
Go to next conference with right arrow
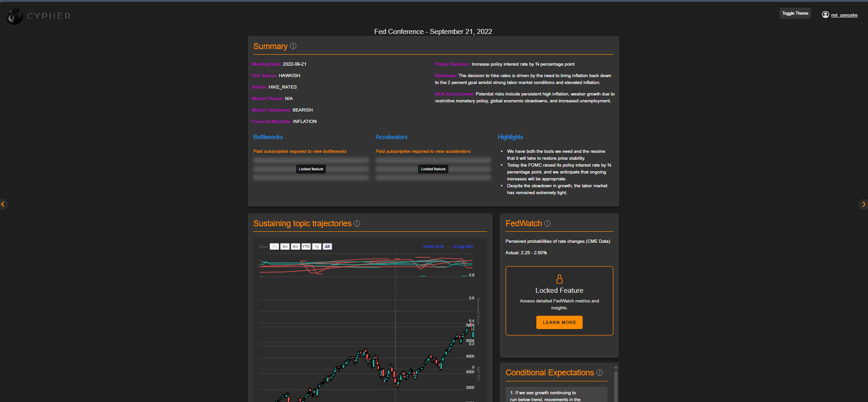point(863,204)
